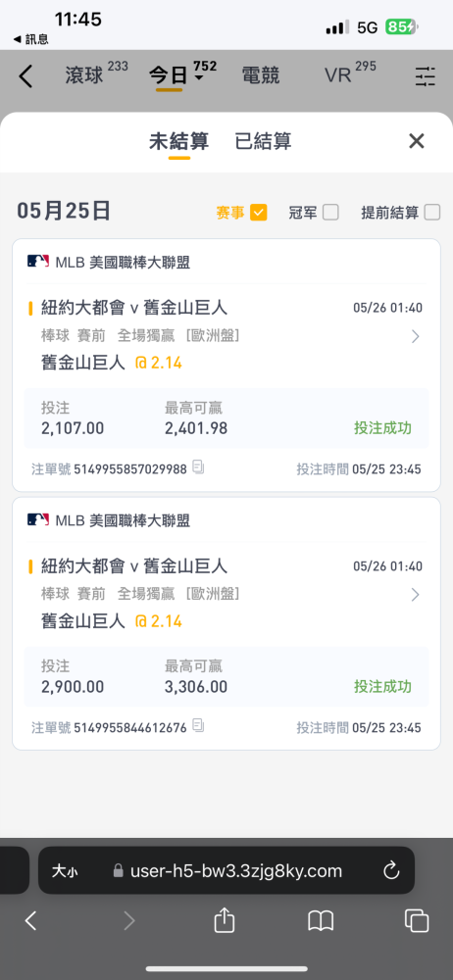Tap the back arrow in the sports header
The height and width of the screenshot is (980, 453).
[25, 76]
